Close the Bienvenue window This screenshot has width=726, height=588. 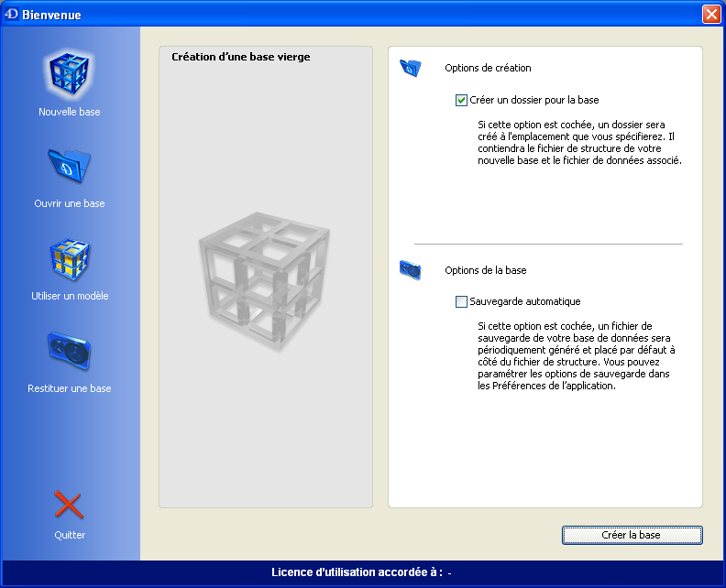(710, 15)
